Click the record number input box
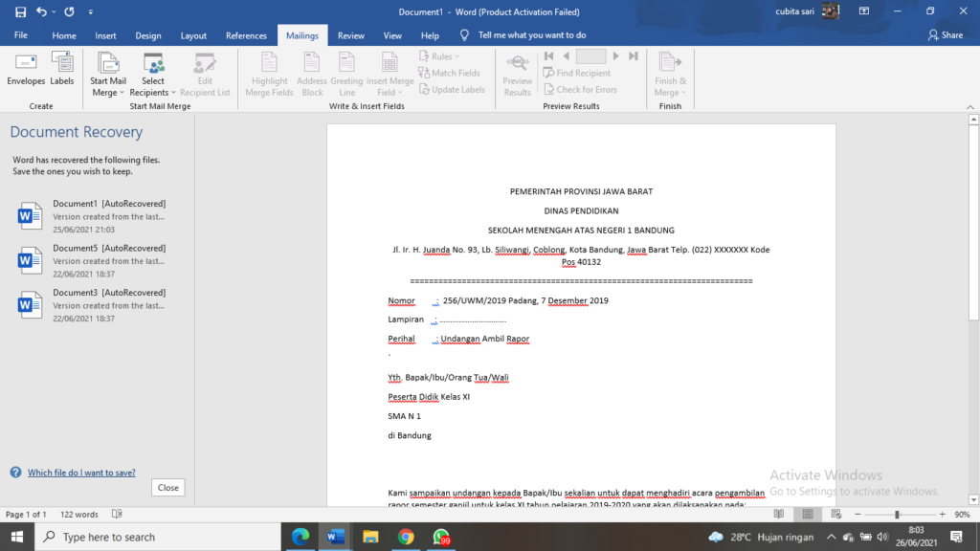Screen dimensions: 980x551 point(590,56)
